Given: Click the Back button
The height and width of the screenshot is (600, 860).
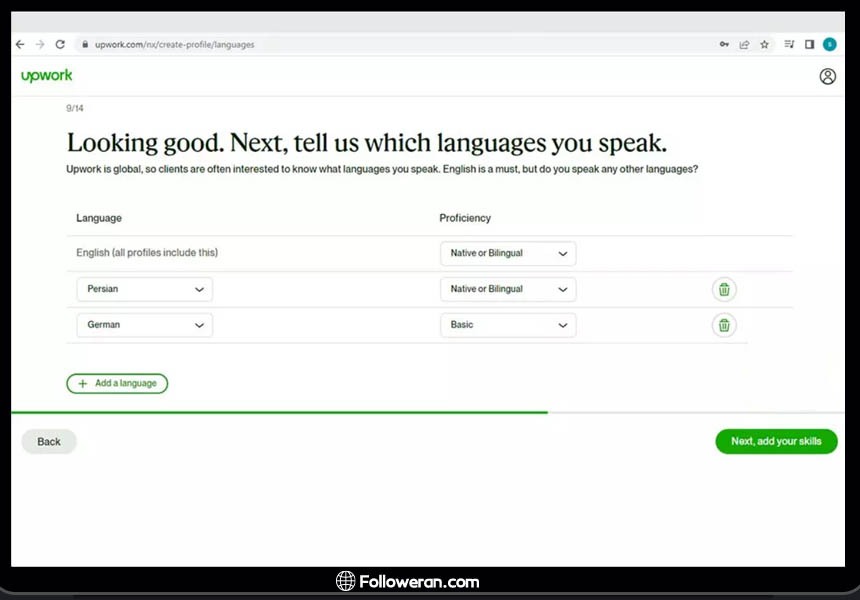Looking at the screenshot, I should pos(49,442).
